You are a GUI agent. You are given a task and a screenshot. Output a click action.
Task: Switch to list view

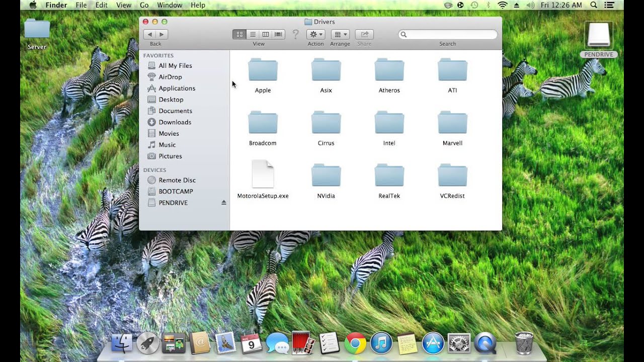(253, 34)
